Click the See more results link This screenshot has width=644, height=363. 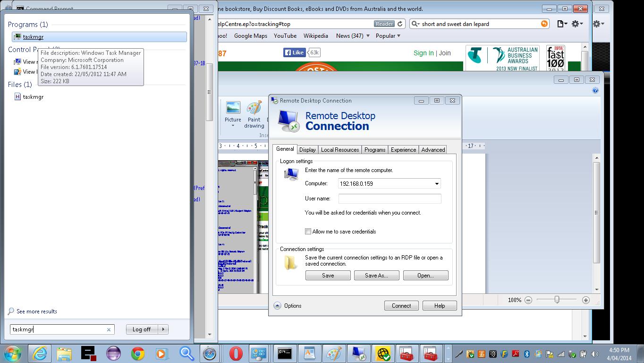[36, 311]
